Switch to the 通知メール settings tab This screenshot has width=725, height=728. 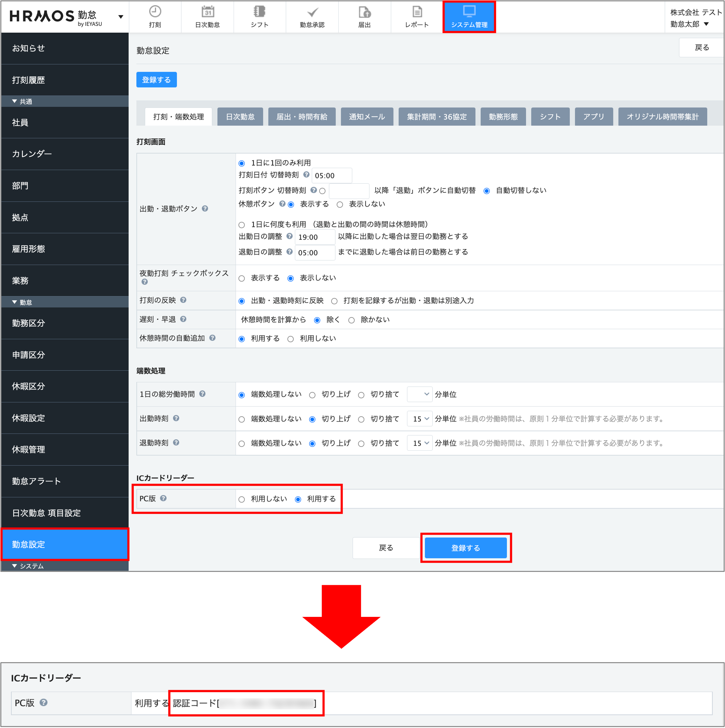pyautogui.click(x=367, y=116)
